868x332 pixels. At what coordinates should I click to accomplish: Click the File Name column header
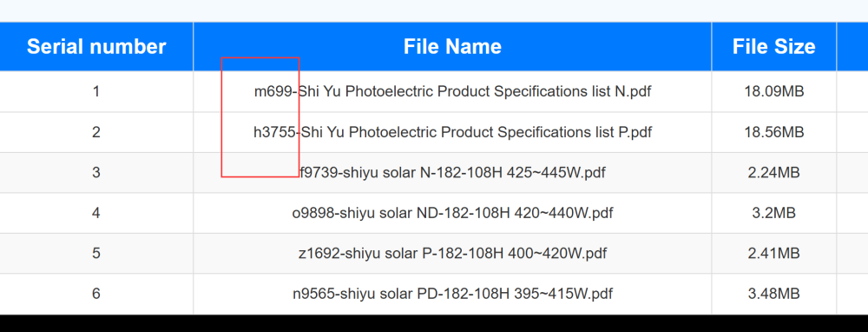tap(452, 47)
